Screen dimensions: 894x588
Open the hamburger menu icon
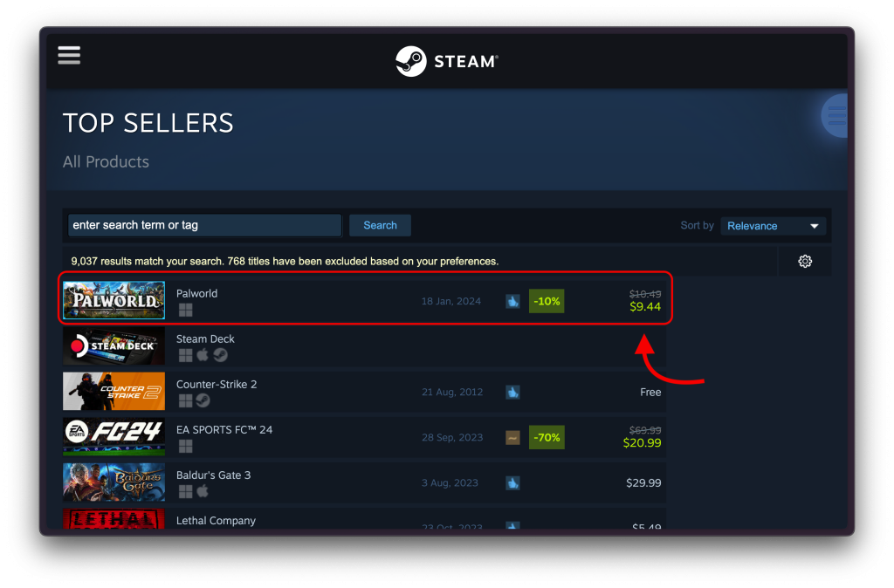69,55
